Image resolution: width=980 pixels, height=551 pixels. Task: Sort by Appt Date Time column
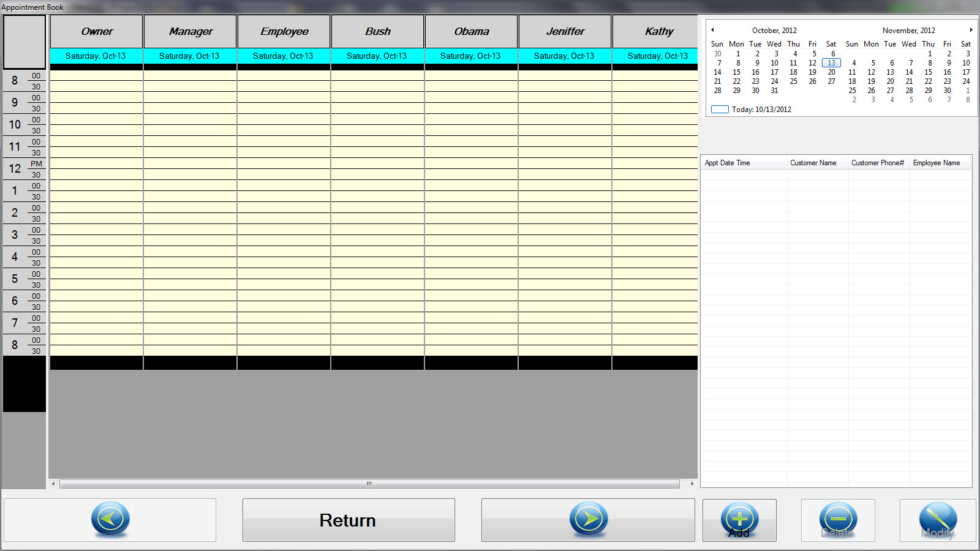(727, 163)
